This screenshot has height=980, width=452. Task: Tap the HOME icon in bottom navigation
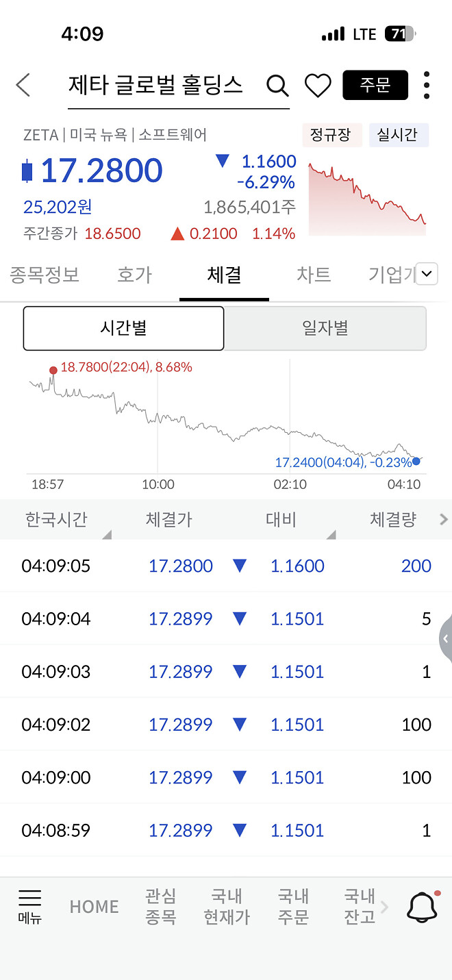94,905
